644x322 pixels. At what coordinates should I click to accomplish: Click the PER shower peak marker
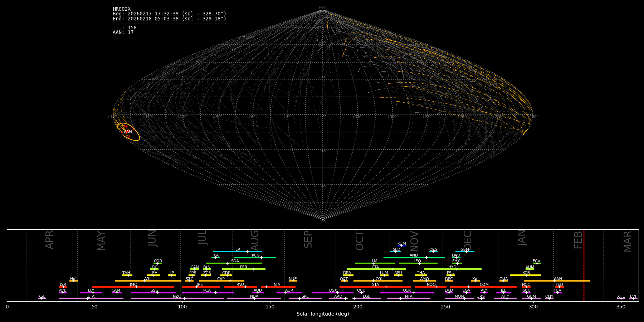[253, 269]
